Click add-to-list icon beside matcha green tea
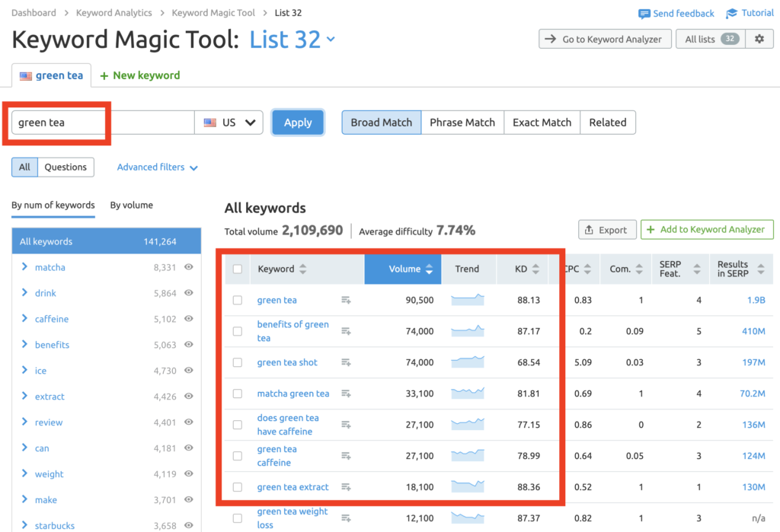This screenshot has width=780, height=532. click(346, 393)
